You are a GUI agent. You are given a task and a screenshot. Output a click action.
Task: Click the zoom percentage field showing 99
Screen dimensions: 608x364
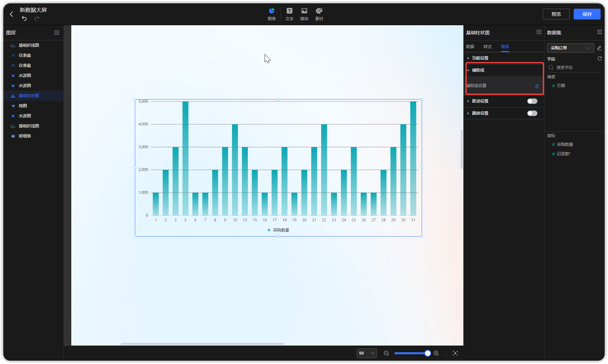tap(367, 353)
